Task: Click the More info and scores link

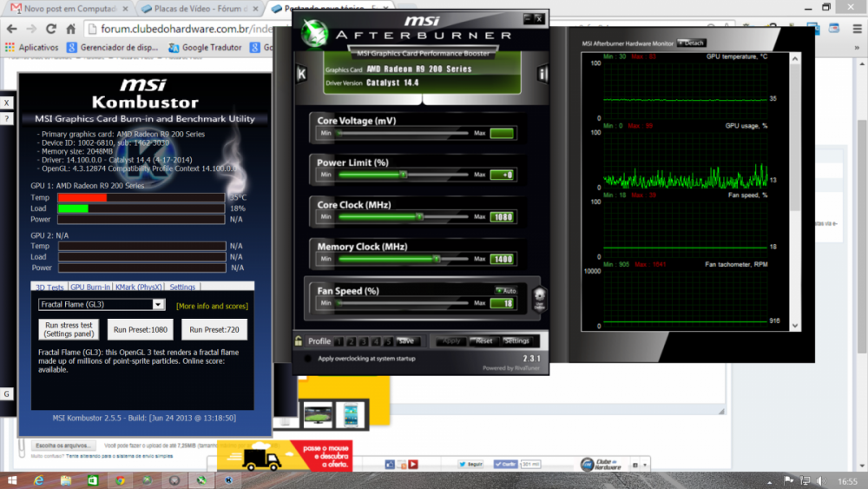Action: [x=212, y=306]
